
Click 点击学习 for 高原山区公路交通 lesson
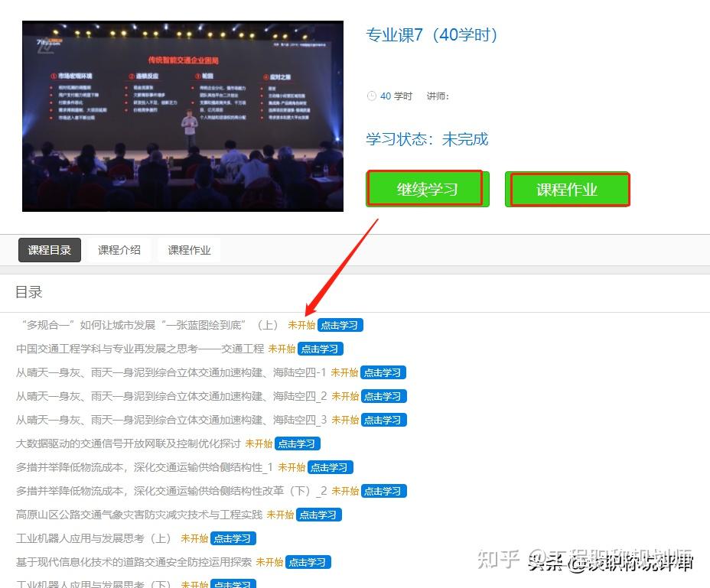click(x=319, y=515)
